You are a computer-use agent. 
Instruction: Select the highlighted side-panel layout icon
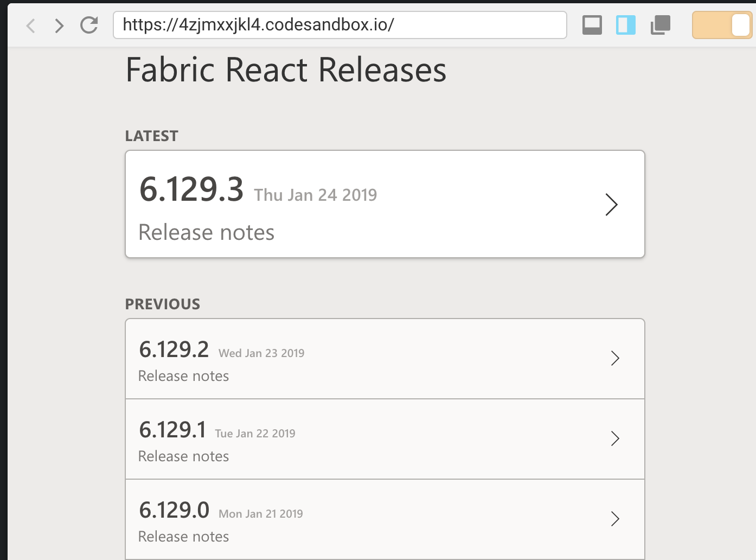pyautogui.click(x=626, y=25)
